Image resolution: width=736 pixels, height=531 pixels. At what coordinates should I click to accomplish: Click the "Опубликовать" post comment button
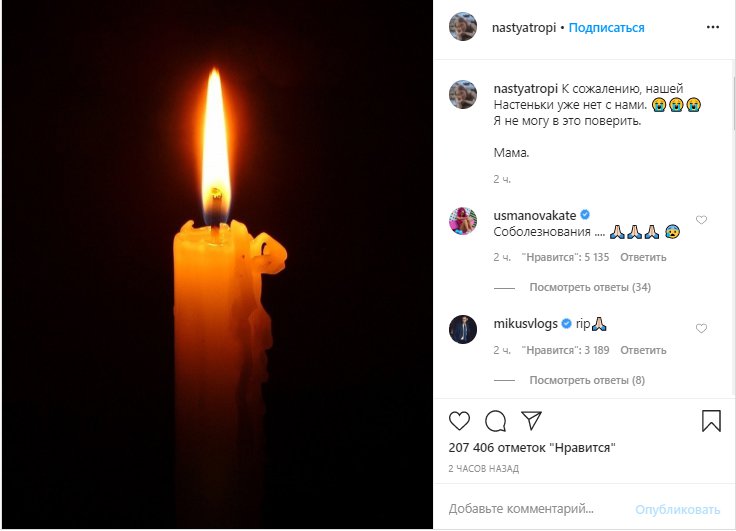pos(677,509)
